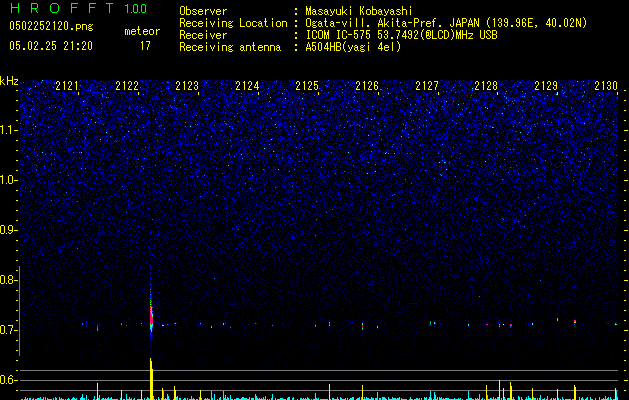This screenshot has height=400, width=629.
Task: Click time marker 2127
Action: click(427, 86)
